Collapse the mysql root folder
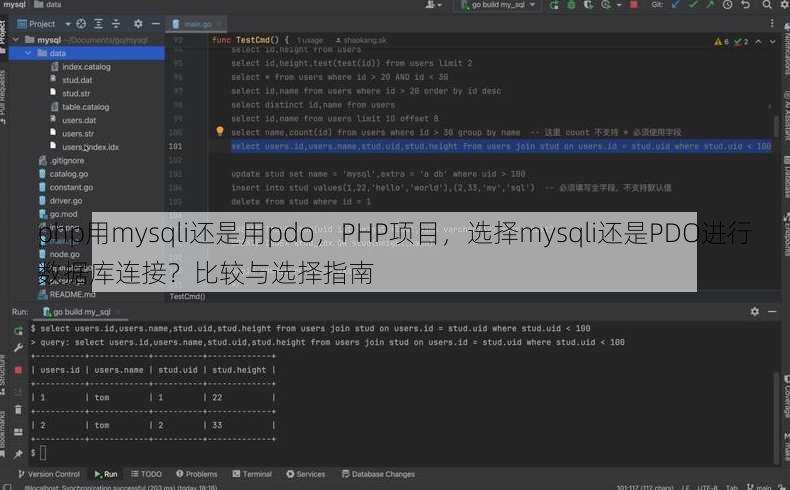Viewport: 790px width, 490px height. (x=16, y=39)
